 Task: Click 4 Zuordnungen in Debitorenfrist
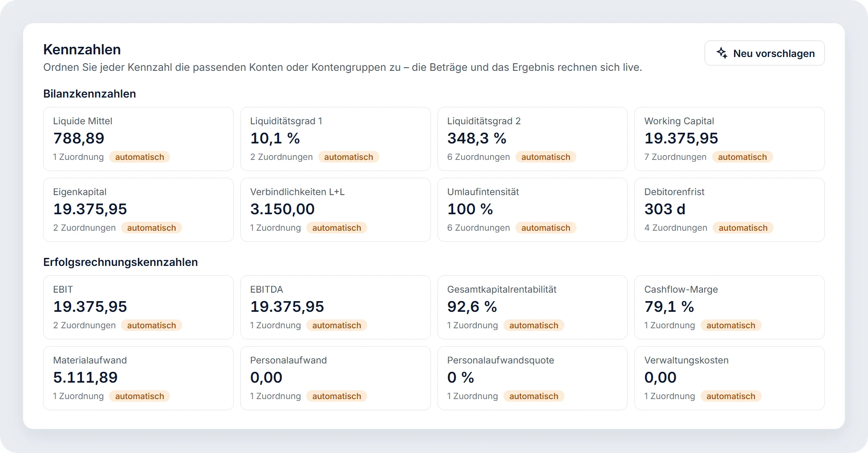[x=676, y=228]
